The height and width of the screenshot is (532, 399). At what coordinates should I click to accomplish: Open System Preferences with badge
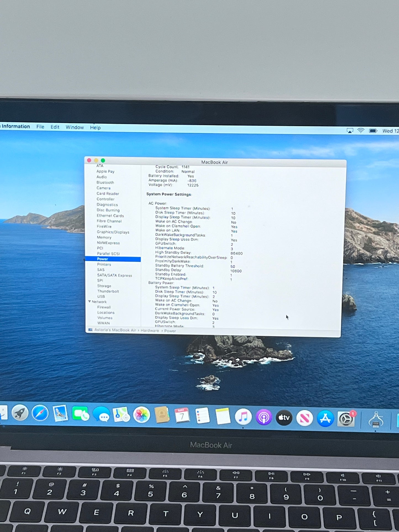[x=346, y=419]
